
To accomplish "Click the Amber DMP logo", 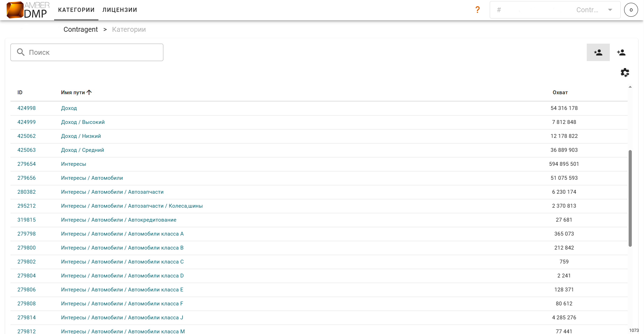I will (28, 10).
